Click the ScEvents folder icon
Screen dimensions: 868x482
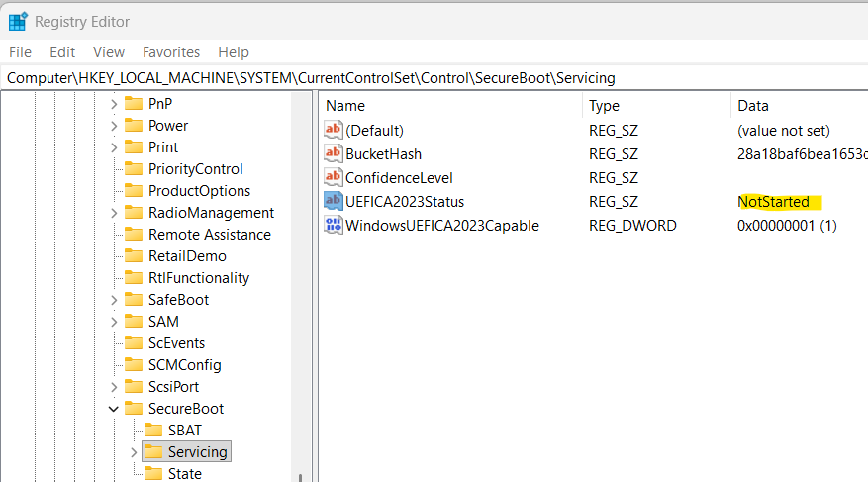tap(134, 342)
